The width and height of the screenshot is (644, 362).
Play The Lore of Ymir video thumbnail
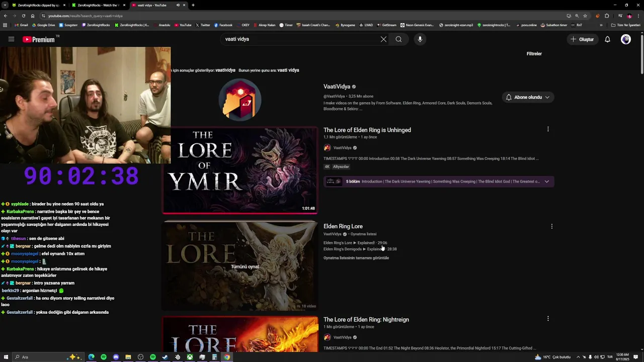240,170
